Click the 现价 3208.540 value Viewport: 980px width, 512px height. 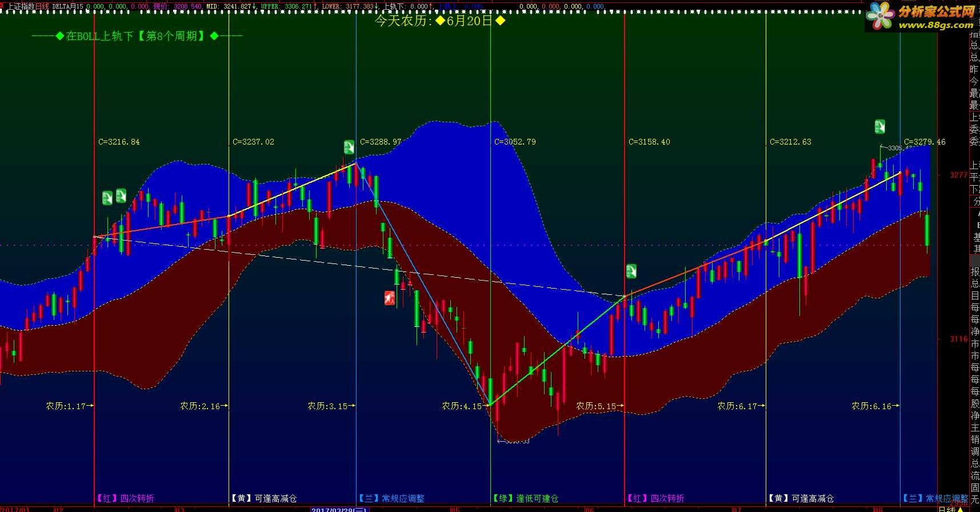[177, 6]
